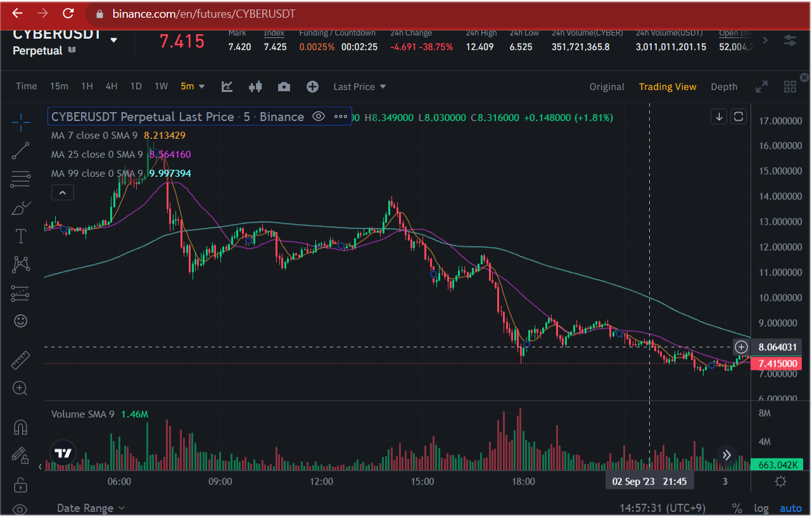812x517 pixels.
Task: Select the trend line drawing tool
Action: coord(20,150)
